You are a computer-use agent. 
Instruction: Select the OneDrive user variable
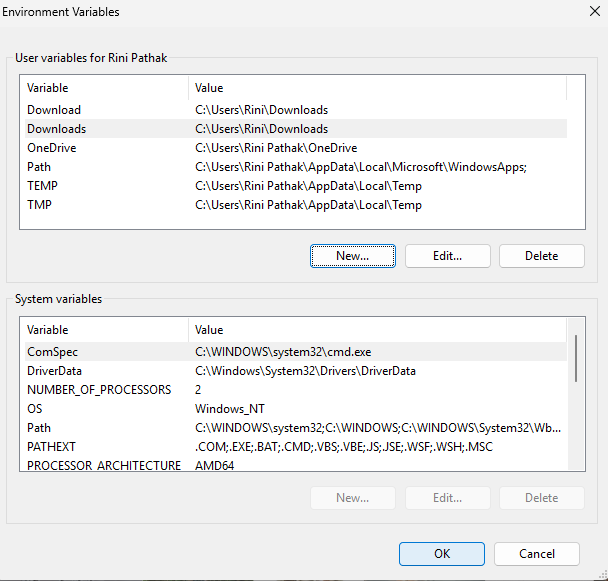51,148
